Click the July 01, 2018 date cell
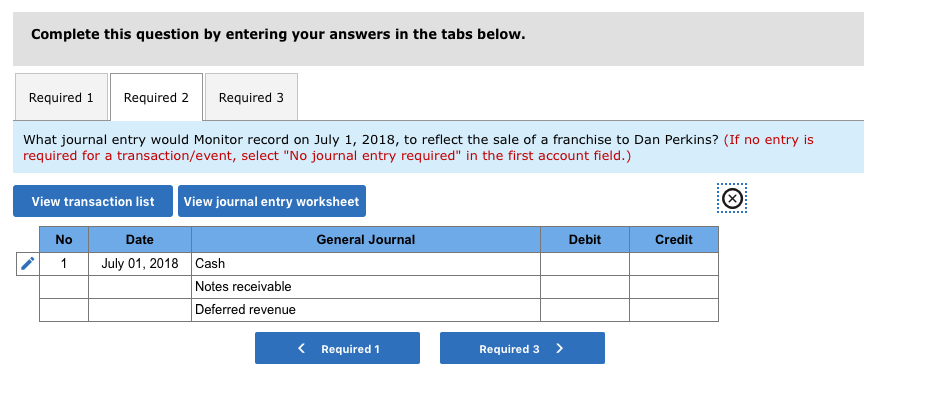 pyautogui.click(x=140, y=263)
